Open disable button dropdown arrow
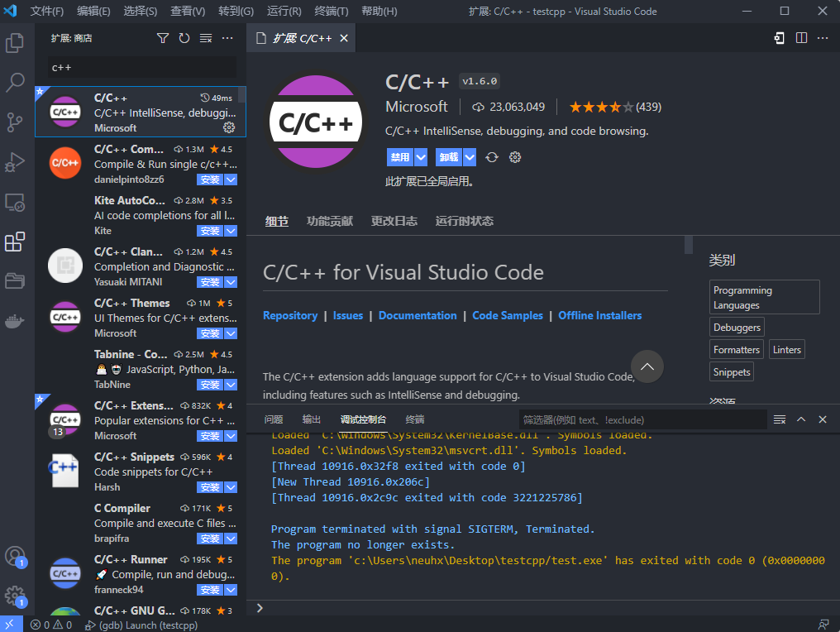This screenshot has width=840, height=632. (421, 157)
